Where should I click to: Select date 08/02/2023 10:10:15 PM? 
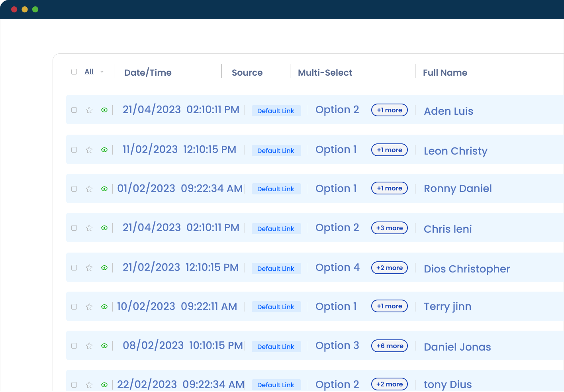click(x=183, y=345)
